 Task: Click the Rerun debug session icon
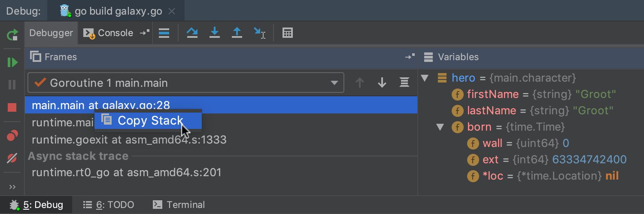12,34
